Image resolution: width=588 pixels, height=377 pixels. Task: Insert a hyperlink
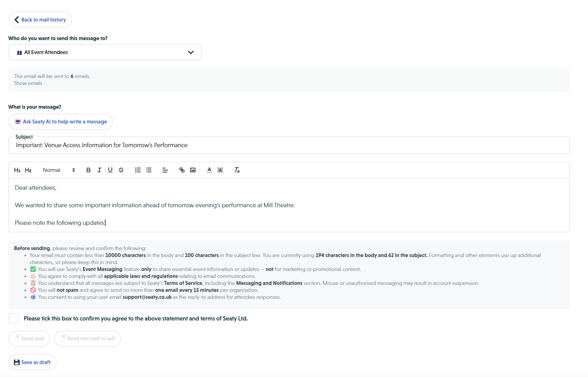click(182, 170)
